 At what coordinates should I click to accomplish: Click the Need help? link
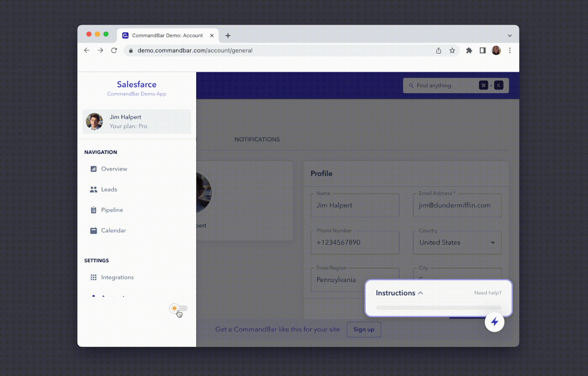coord(488,293)
